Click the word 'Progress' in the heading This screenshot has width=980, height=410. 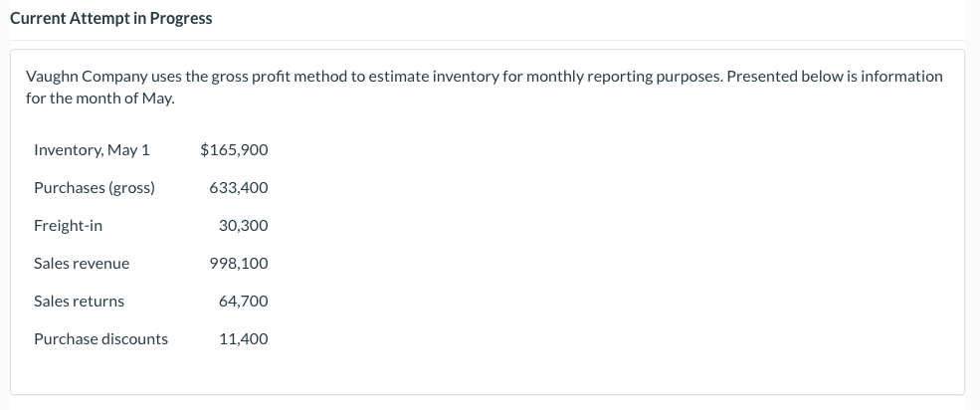point(181,19)
